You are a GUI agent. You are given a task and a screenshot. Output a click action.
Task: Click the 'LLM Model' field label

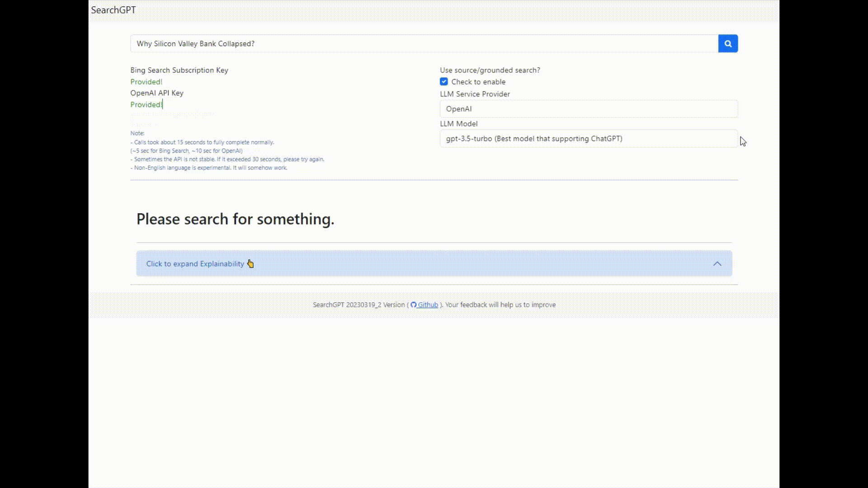(458, 124)
